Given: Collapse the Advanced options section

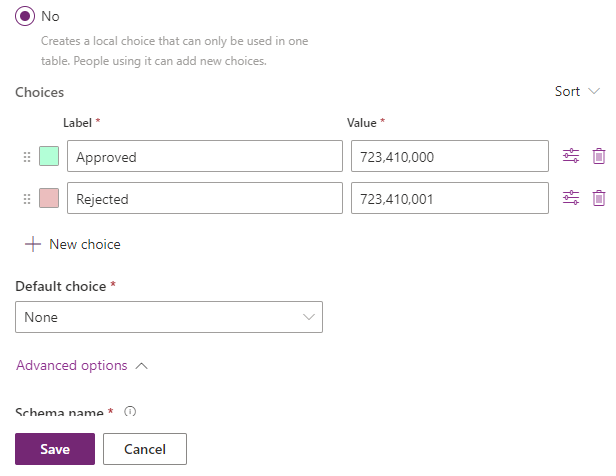Looking at the screenshot, I should pos(82,366).
